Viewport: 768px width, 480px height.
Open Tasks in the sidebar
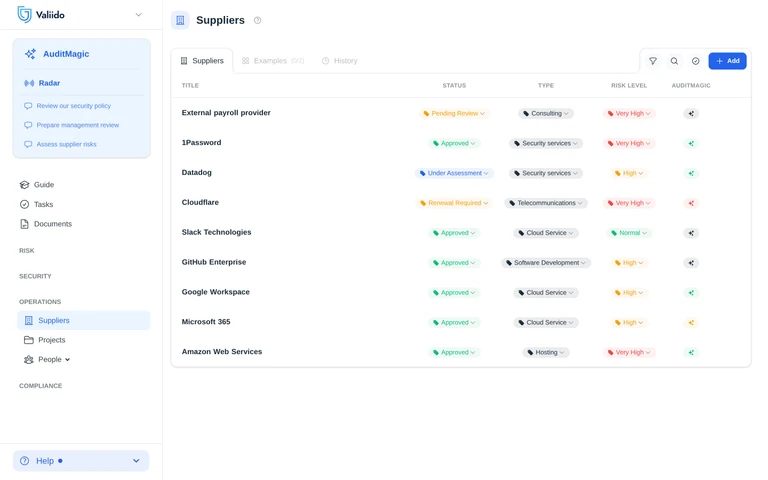point(37,204)
